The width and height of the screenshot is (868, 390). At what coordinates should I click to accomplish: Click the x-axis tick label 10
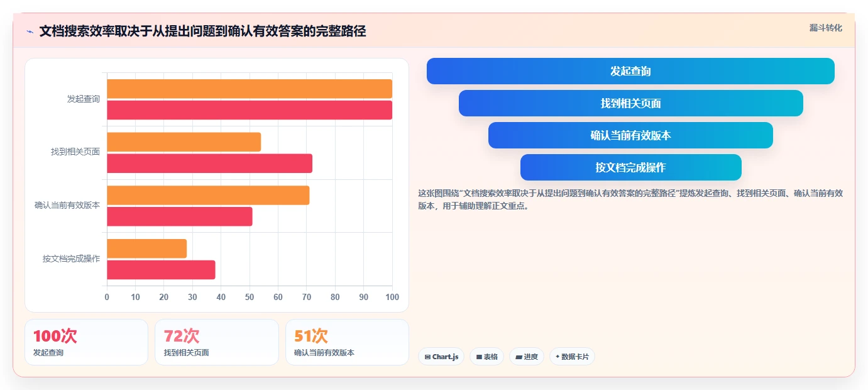click(135, 297)
